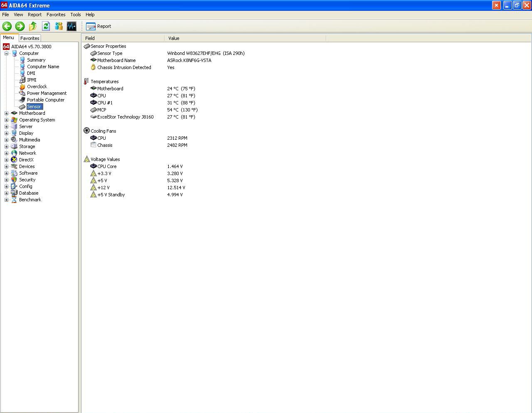The width and height of the screenshot is (532, 413).
Task: Click the Report toolbar button
Action: pyautogui.click(x=99, y=26)
